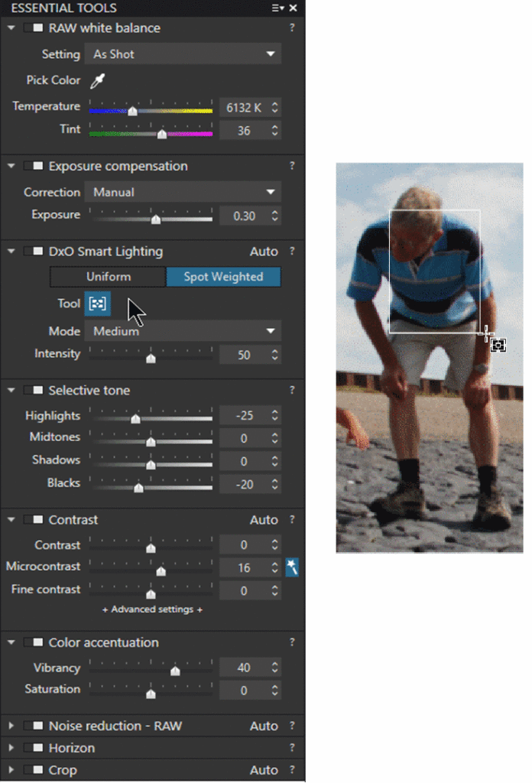Select the Uniform lighting mode
The width and height of the screenshot is (532, 783).
click(x=108, y=277)
